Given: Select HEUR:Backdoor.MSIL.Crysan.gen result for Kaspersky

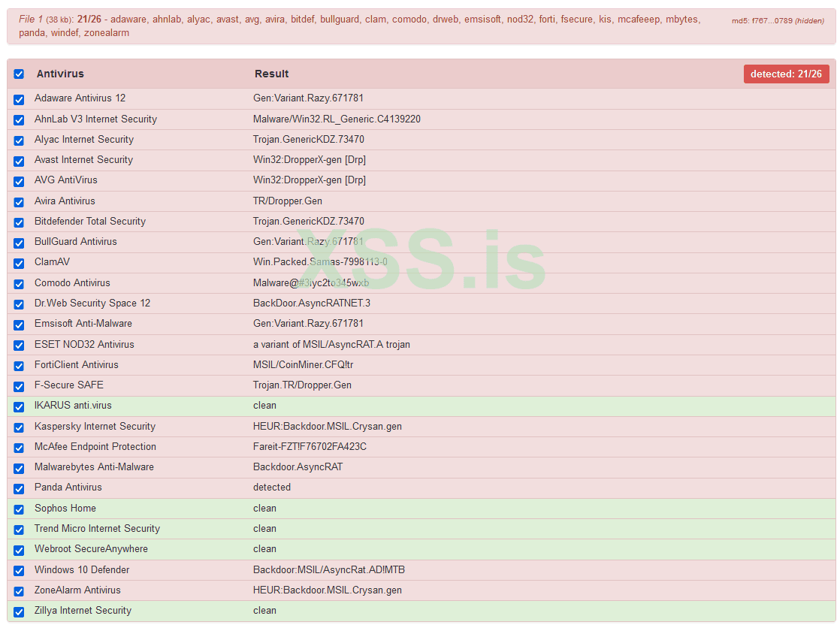Looking at the screenshot, I should (328, 427).
